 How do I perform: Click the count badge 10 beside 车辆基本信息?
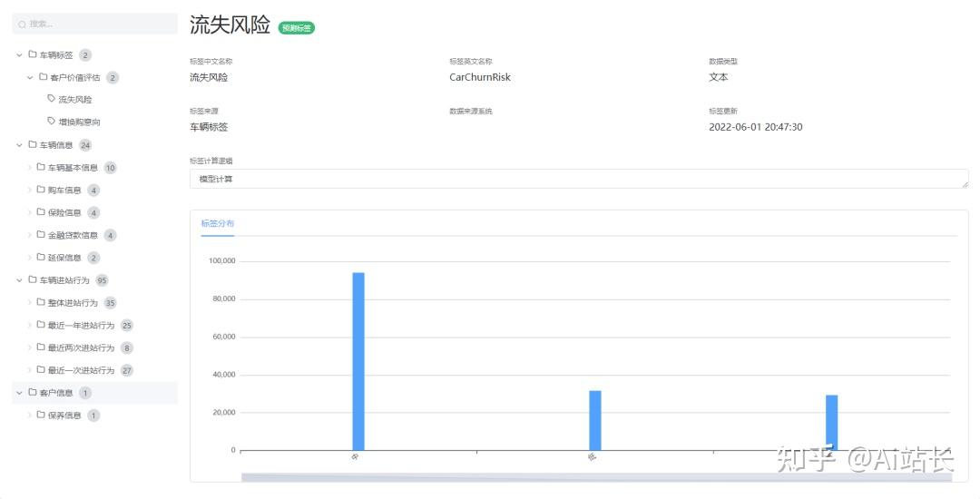(110, 168)
